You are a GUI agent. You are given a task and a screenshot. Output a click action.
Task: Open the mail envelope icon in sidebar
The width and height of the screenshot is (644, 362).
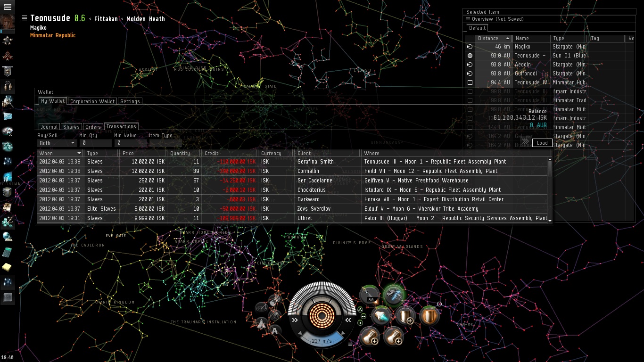tap(8, 116)
